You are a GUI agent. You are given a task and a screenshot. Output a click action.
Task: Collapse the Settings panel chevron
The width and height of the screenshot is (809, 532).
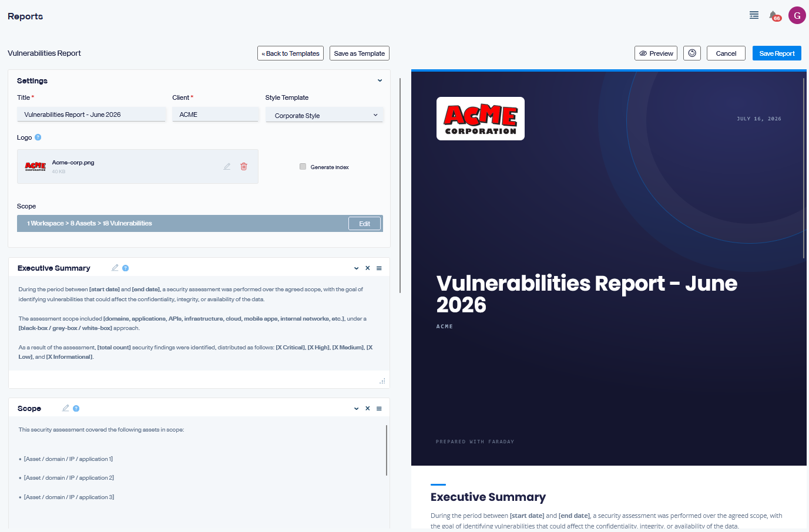pos(380,80)
